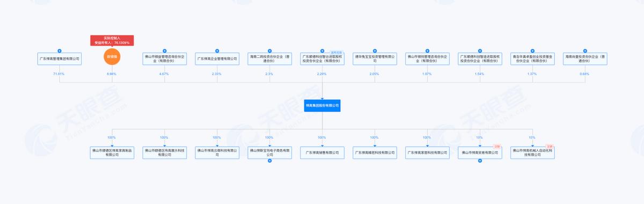
Task: Open the central node 悍高集团股份有限公司
Action: pos(322,106)
